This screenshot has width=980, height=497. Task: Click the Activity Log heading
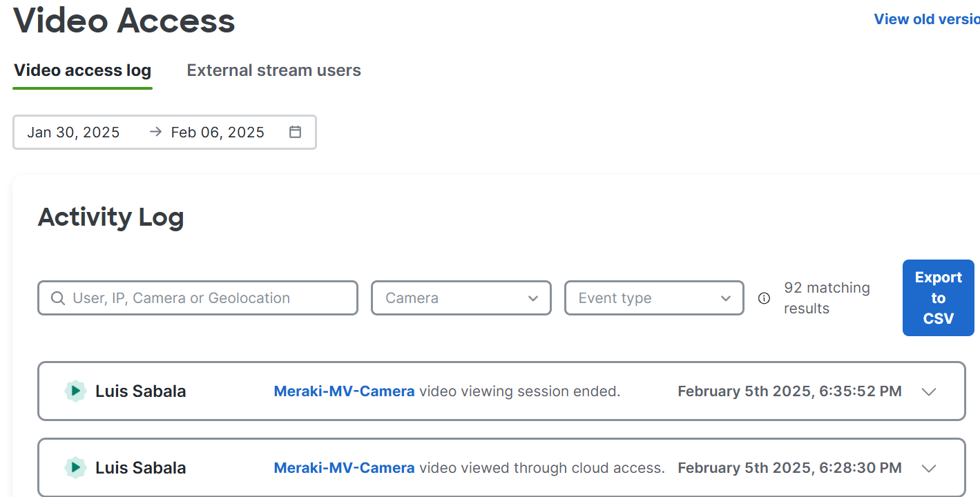pos(111,217)
